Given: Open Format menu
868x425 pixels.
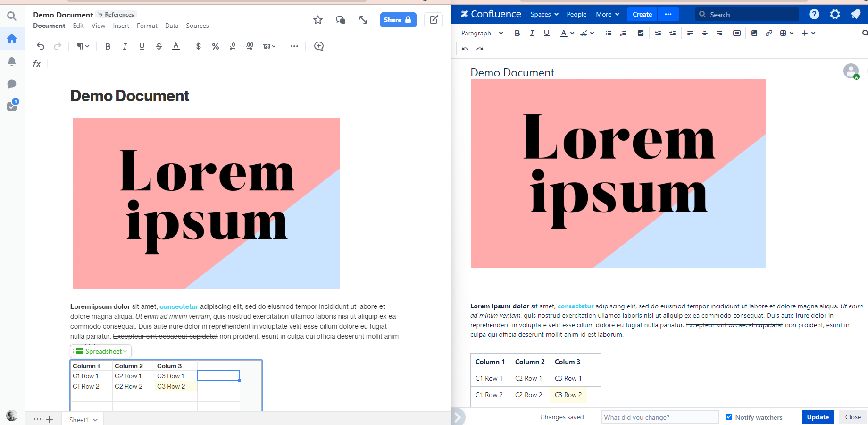Looking at the screenshot, I should (x=147, y=25).
